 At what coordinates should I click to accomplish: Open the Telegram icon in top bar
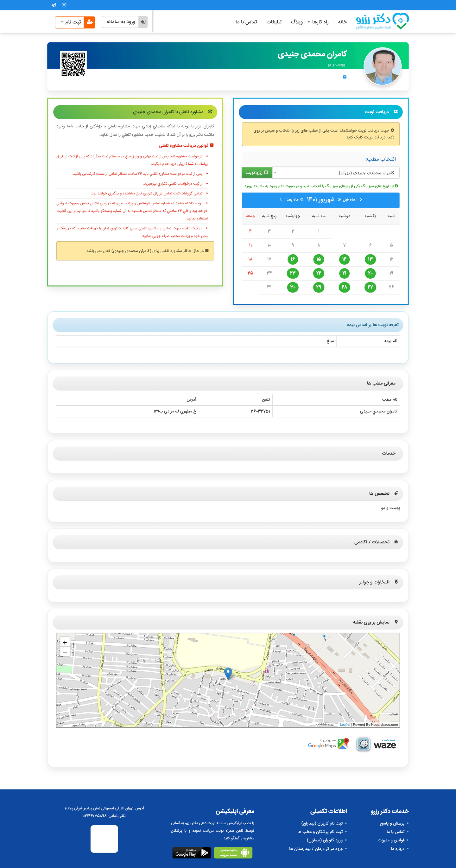(54, 5)
